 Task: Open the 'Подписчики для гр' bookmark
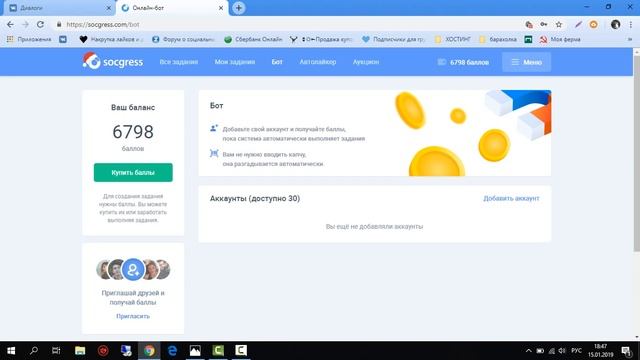click(x=394, y=39)
